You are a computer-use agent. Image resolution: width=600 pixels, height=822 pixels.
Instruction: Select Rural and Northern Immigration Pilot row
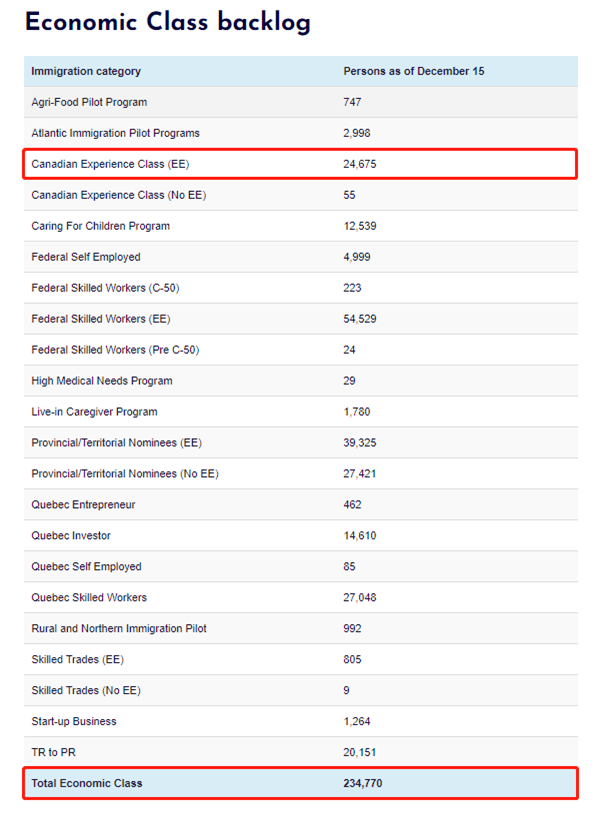tap(301, 628)
